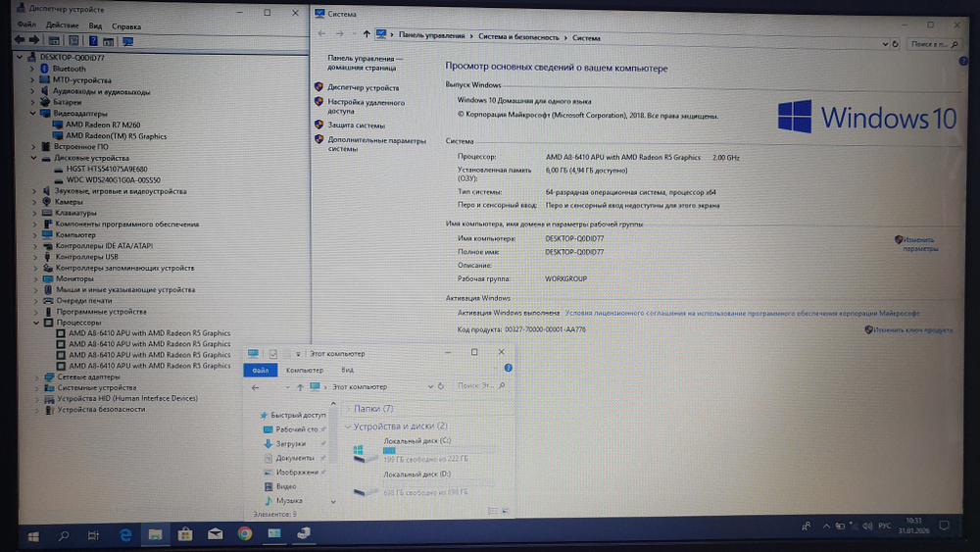
Task: Click Back arrow in Device Manager toolbar
Action: point(20,40)
